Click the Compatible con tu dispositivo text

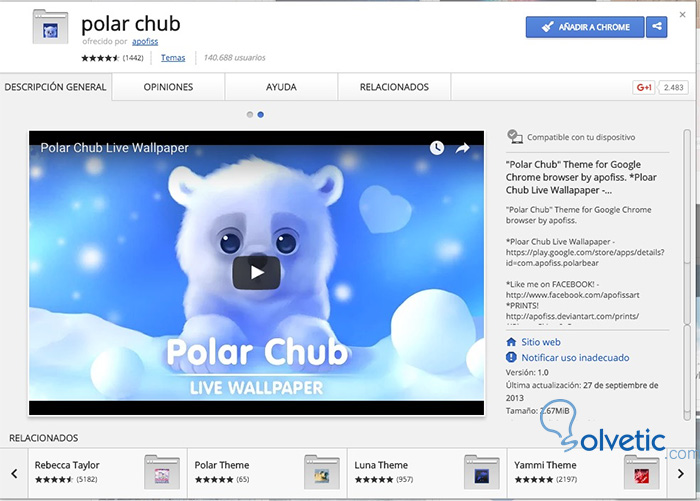pyautogui.click(x=581, y=137)
